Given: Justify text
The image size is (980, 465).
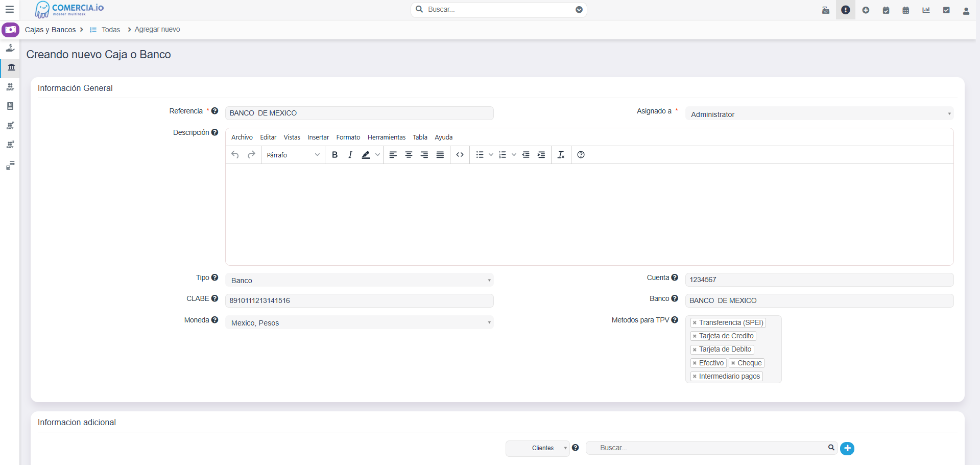Looking at the screenshot, I should tap(440, 155).
